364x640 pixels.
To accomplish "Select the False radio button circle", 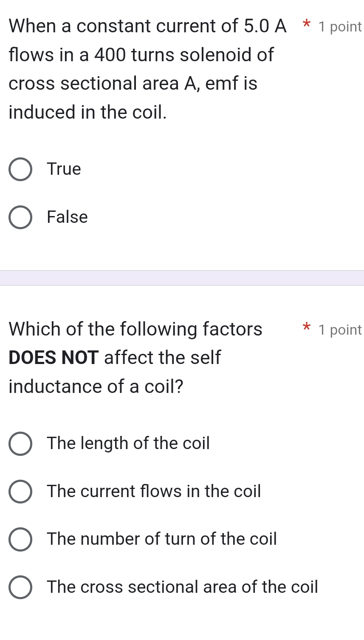I will coord(20,218).
